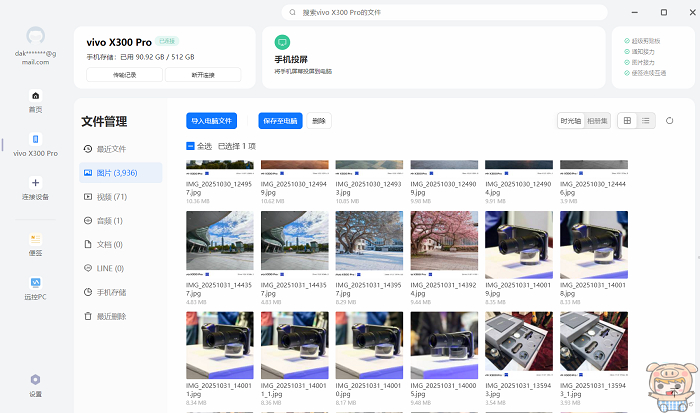Open 便签 notes in sidebar
Screen dimensions: 700x413
36,243
